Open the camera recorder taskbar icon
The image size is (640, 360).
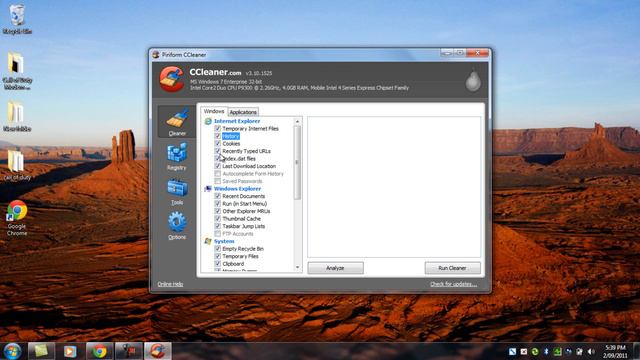[129, 351]
